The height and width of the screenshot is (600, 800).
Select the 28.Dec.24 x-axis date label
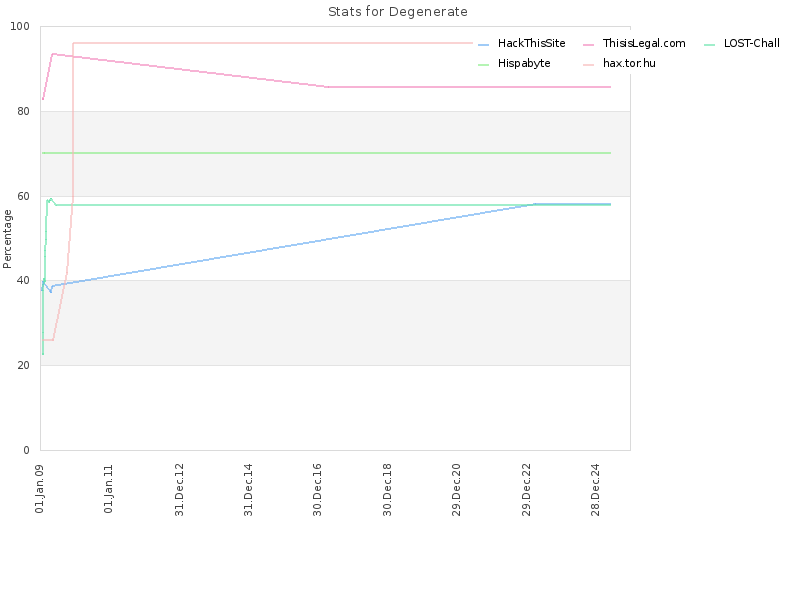click(595, 489)
